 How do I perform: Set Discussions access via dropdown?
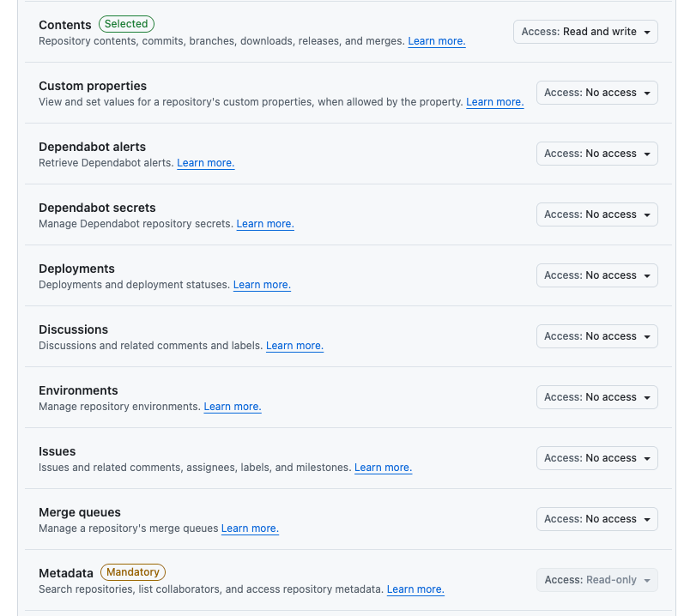(x=596, y=336)
